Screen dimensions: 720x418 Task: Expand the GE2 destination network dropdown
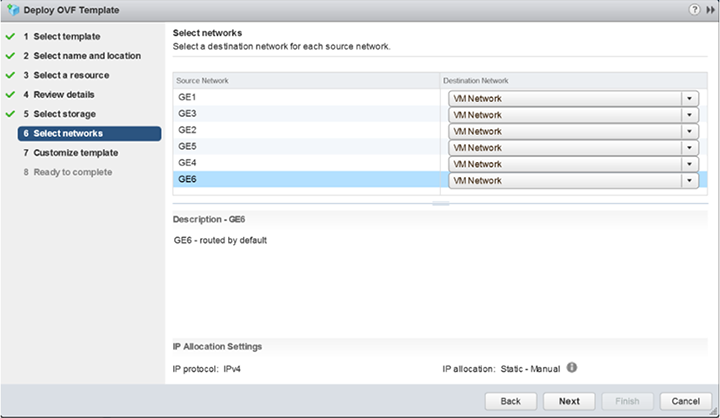click(x=689, y=131)
